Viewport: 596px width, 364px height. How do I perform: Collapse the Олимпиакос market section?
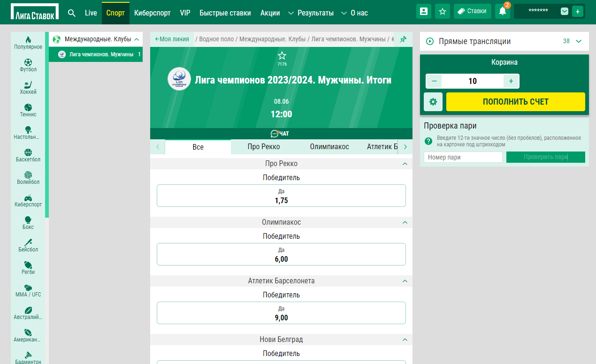(405, 222)
